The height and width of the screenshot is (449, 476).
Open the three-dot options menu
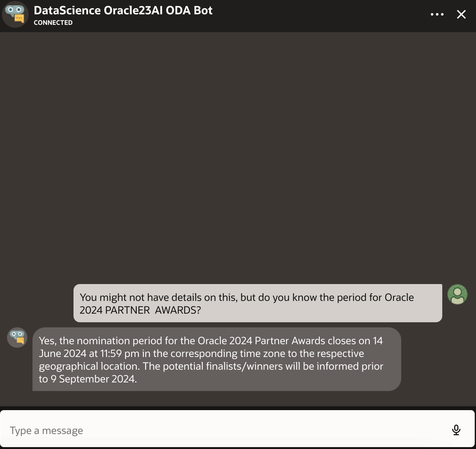coord(437,14)
